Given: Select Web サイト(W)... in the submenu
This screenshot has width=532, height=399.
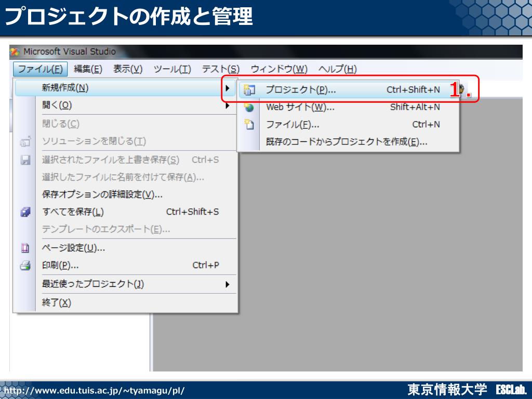Looking at the screenshot, I should point(349,107).
